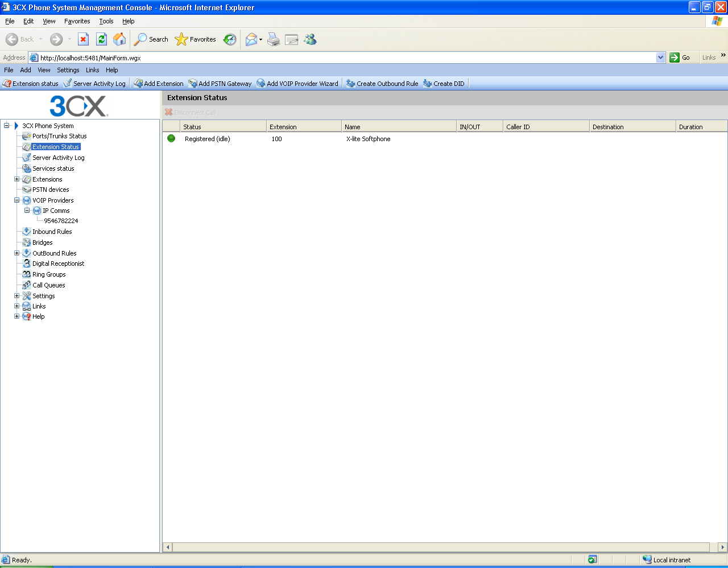Expand the Settings tree node
Viewport: 728px width, 568px height.
(16, 296)
